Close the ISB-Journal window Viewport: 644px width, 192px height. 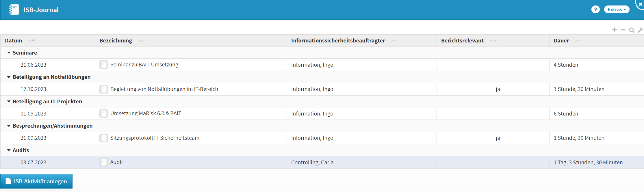[x=640, y=4]
